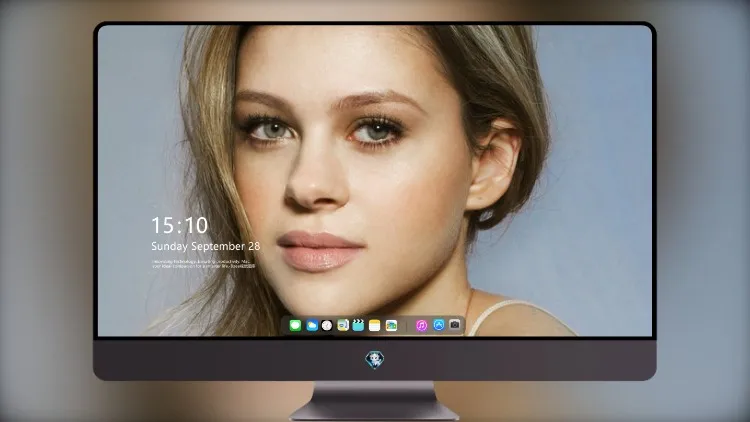Click the dark monitor chin beside the logo
The width and height of the screenshot is (750, 422).
[x=478, y=360]
